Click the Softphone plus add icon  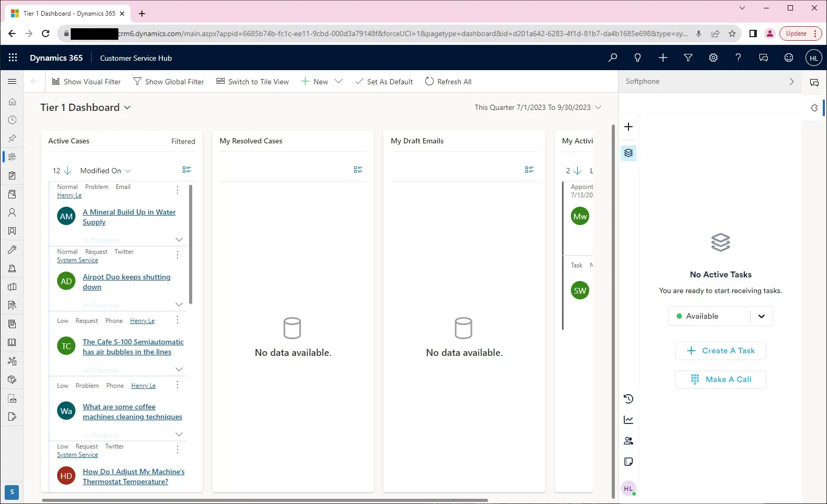click(x=628, y=127)
